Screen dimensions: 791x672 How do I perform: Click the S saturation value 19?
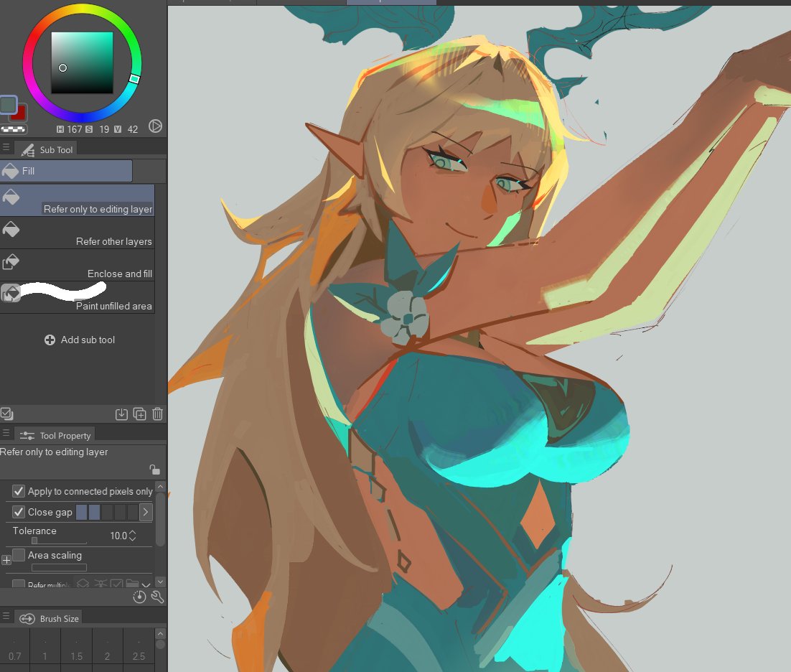point(104,130)
